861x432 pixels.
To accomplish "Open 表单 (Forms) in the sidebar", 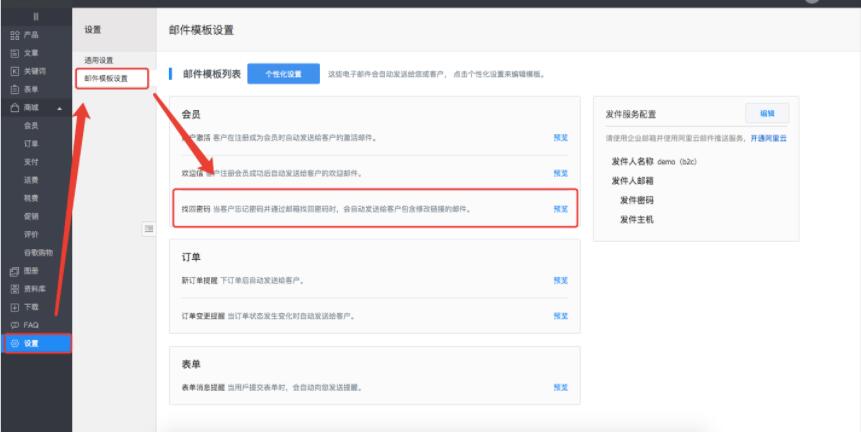I will pos(30,89).
